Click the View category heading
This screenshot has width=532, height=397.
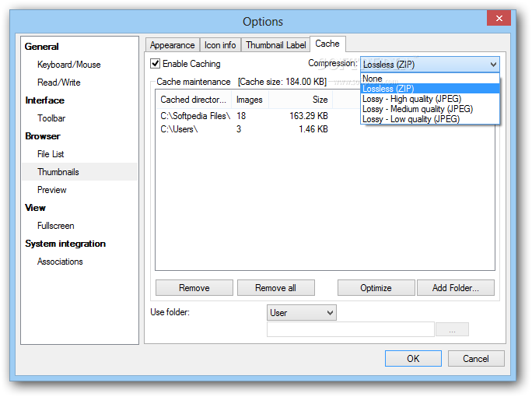(35, 208)
